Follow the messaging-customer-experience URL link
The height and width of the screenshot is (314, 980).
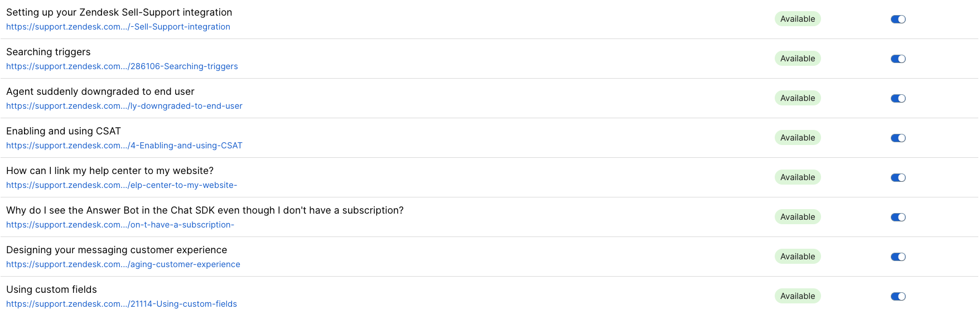123,264
